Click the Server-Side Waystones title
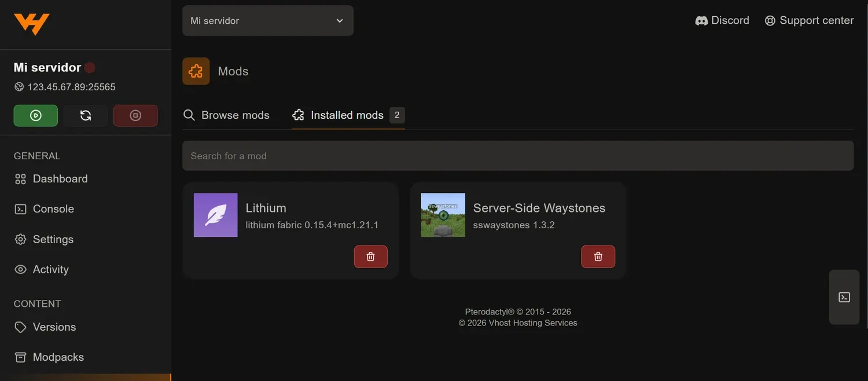The image size is (868, 381). (x=539, y=208)
